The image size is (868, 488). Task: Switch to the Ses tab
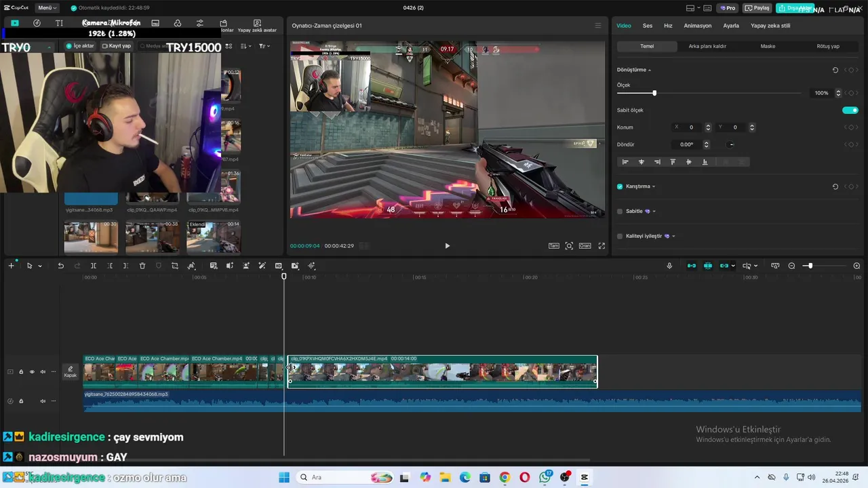pyautogui.click(x=648, y=26)
